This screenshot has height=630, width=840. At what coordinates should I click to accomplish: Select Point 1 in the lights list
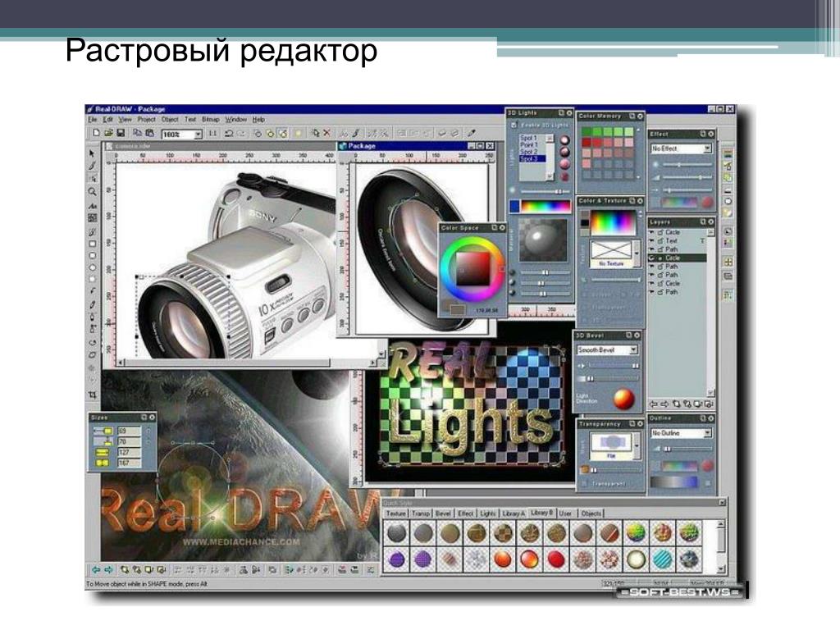click(x=529, y=145)
